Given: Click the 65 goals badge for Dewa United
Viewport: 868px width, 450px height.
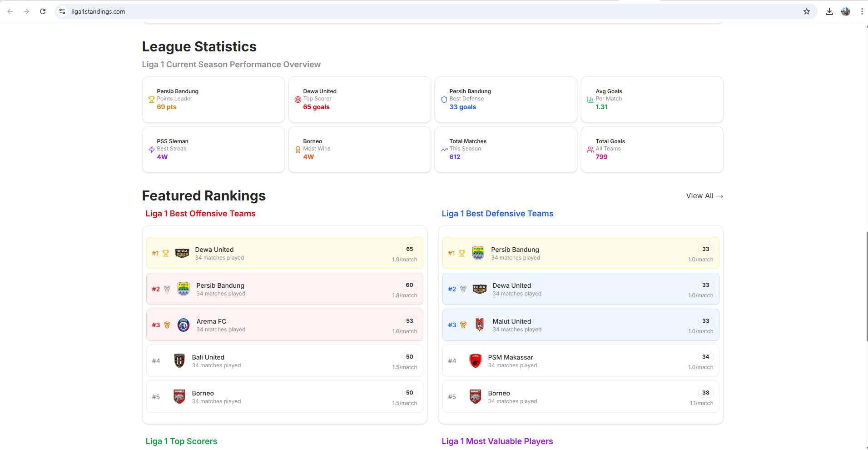Looking at the screenshot, I should click(410, 249).
